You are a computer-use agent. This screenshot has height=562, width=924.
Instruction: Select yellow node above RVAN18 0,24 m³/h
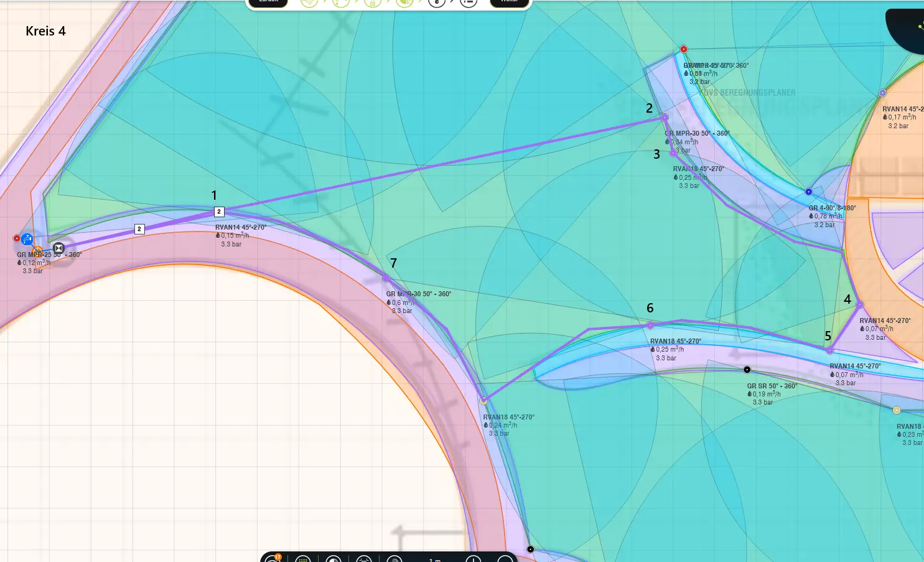pyautogui.click(x=483, y=401)
